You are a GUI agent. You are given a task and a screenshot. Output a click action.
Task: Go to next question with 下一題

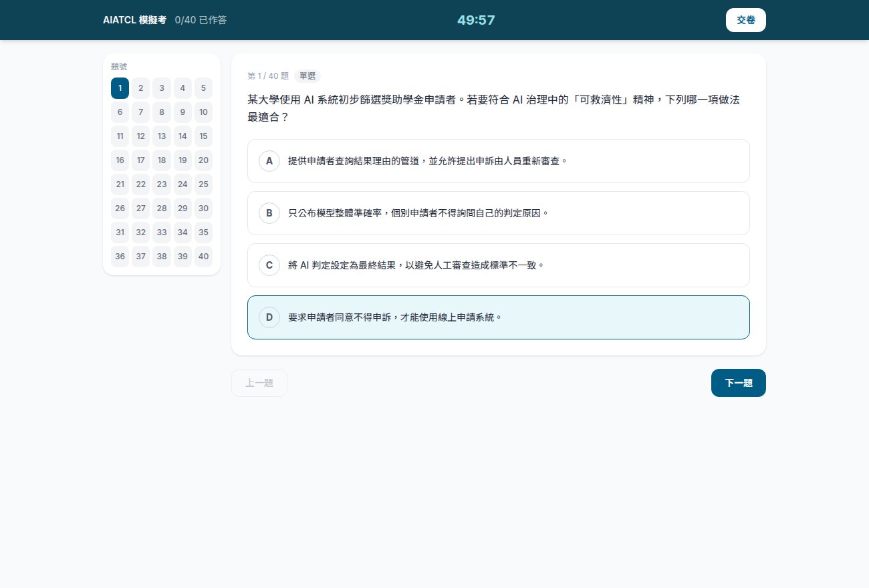[739, 383]
